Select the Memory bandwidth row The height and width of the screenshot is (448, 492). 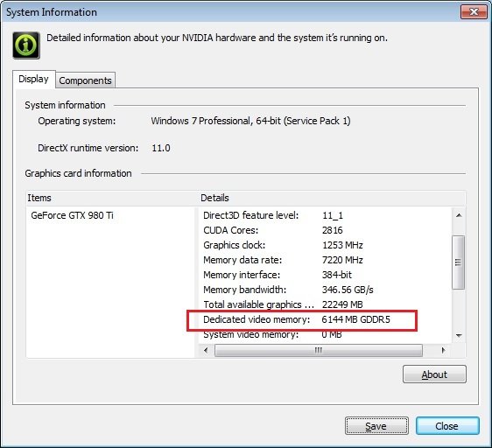pyautogui.click(x=325, y=290)
